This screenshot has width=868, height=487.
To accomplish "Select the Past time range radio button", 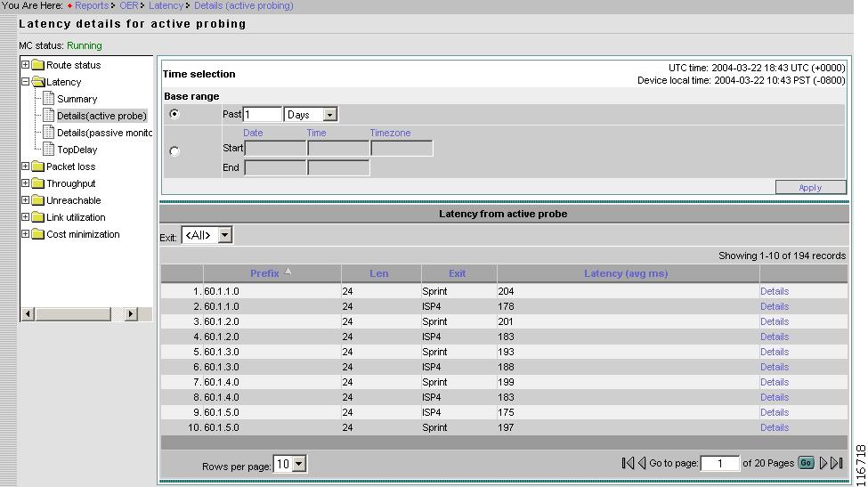I will pyautogui.click(x=174, y=114).
